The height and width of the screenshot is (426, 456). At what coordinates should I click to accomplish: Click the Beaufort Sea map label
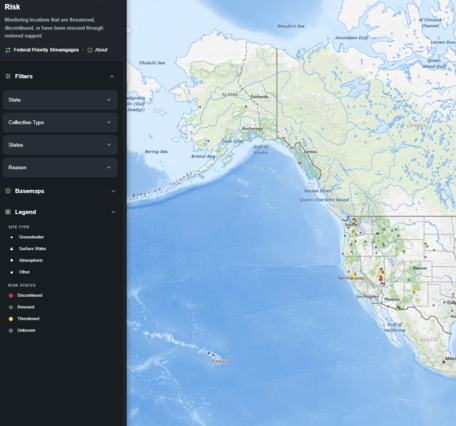[x=291, y=26]
